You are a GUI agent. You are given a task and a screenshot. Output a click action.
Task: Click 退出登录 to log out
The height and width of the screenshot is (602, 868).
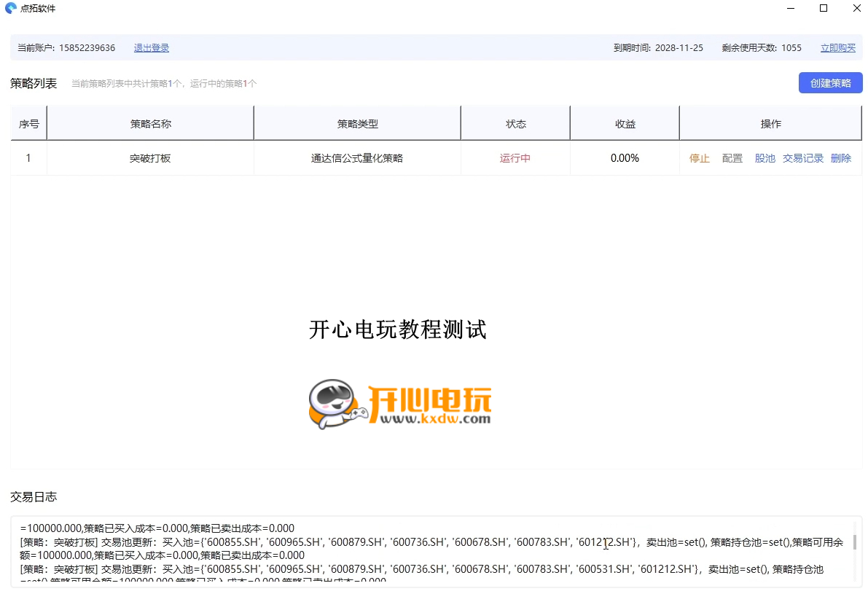pos(151,47)
